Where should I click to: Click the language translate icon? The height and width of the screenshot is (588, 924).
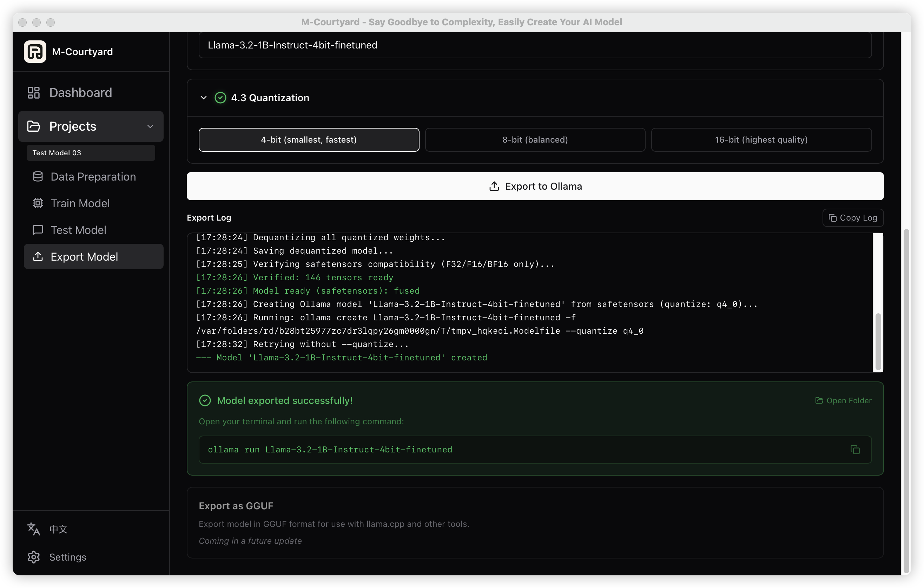point(34,529)
